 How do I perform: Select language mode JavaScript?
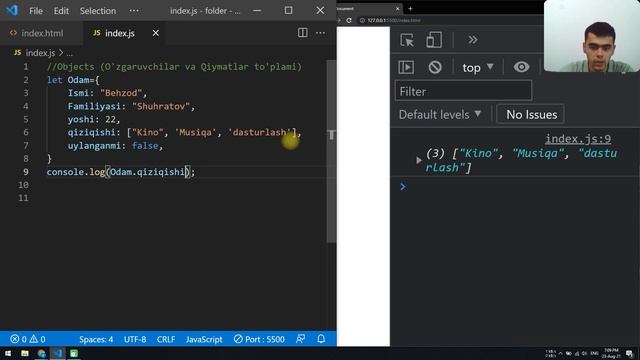pos(204,339)
